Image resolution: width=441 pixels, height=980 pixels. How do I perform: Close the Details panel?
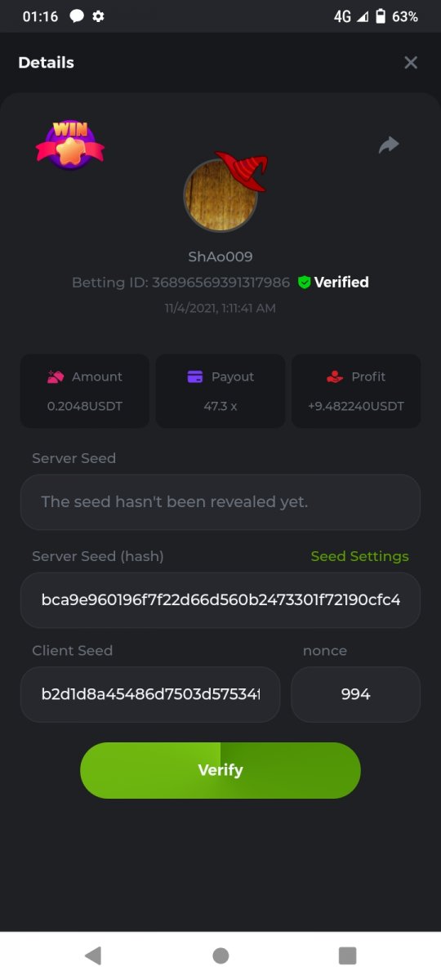[411, 63]
